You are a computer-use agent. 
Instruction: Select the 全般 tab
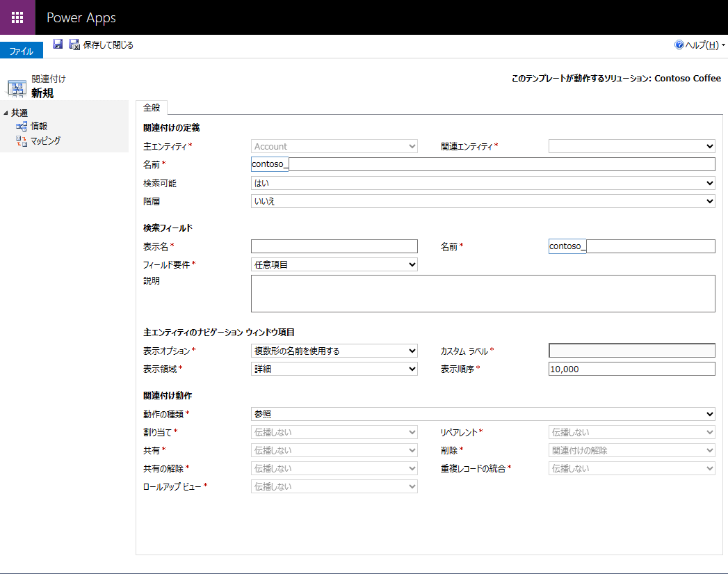pyautogui.click(x=152, y=108)
